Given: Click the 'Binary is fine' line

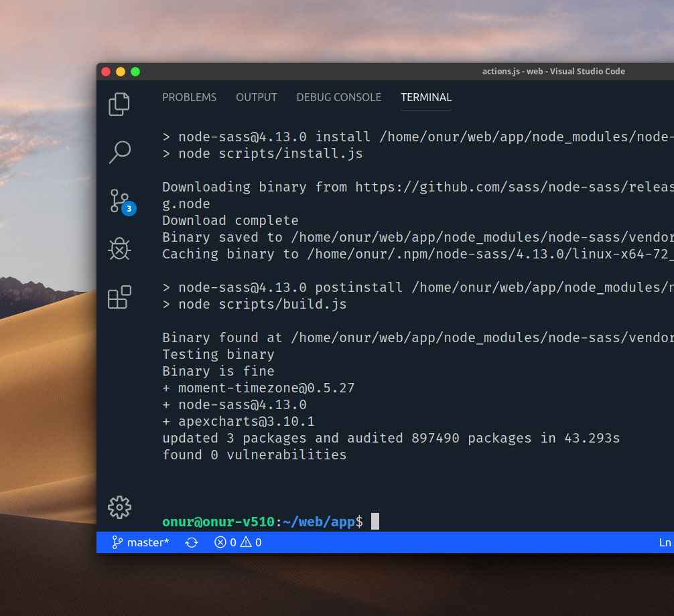Looking at the screenshot, I should pyautogui.click(x=218, y=371).
